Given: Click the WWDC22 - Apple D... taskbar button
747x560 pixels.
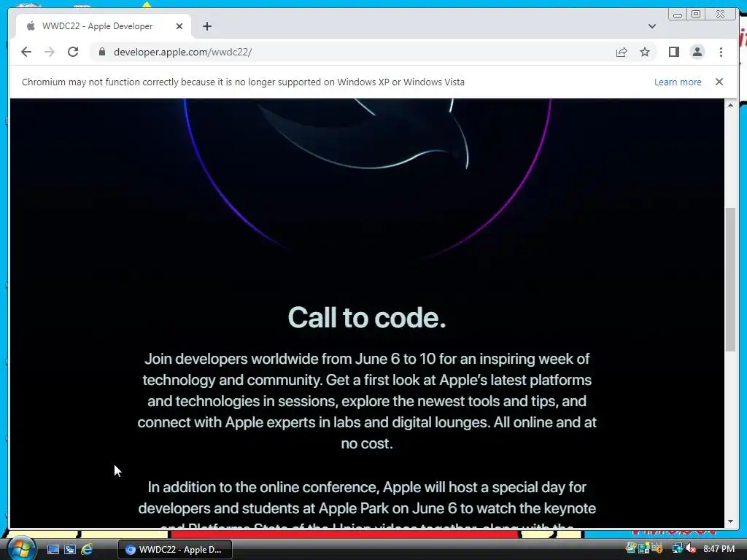Looking at the screenshot, I should 175,550.
